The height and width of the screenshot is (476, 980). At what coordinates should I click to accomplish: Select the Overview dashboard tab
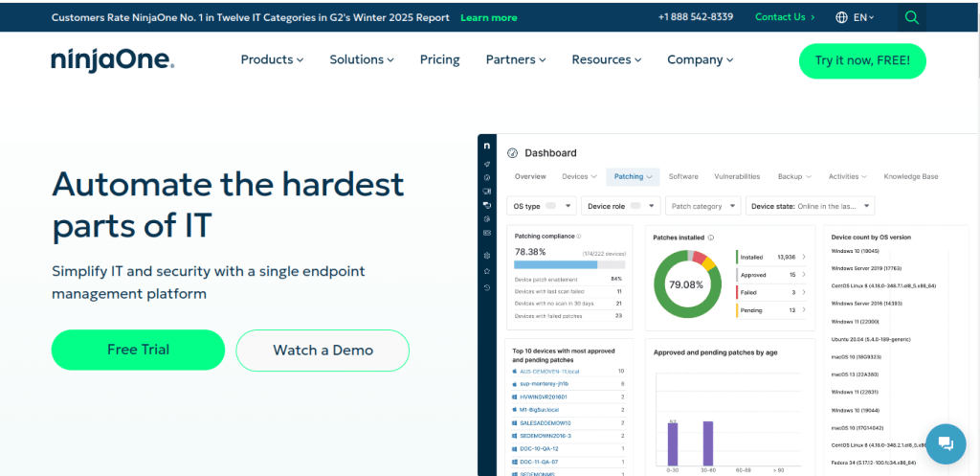(x=530, y=177)
